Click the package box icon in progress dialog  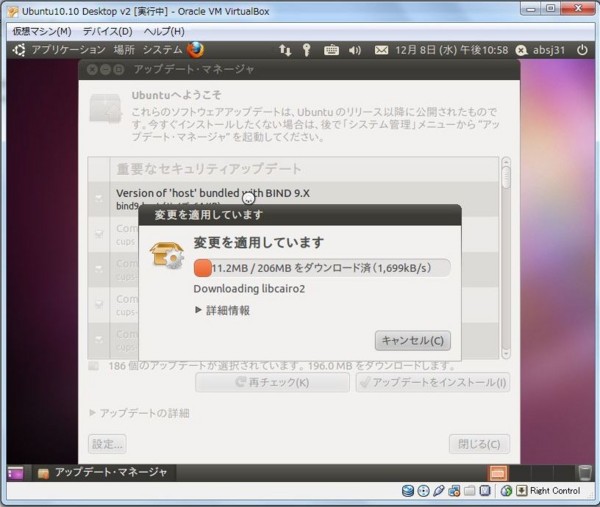(167, 254)
